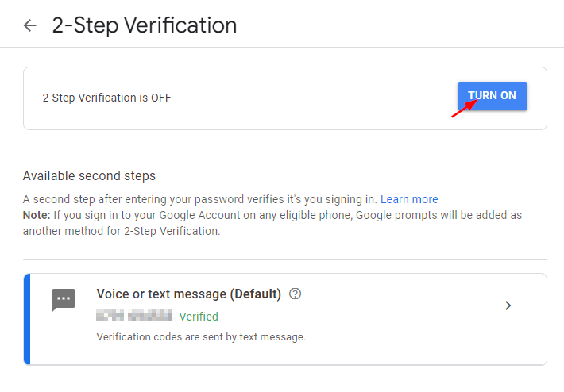Click "another method for 2-Step Verification" text
This screenshot has height=392, width=564.
[x=122, y=231]
